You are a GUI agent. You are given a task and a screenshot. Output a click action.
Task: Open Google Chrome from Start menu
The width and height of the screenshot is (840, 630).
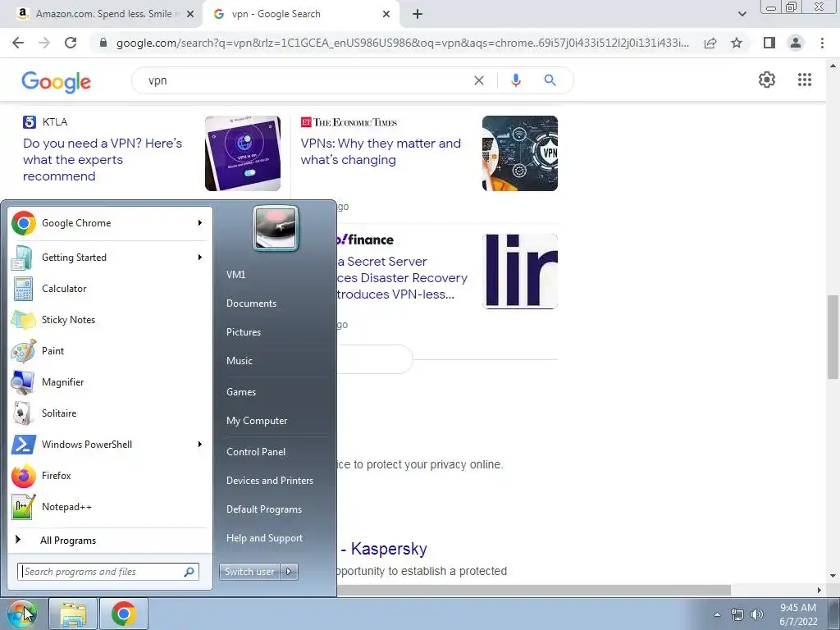109,223
